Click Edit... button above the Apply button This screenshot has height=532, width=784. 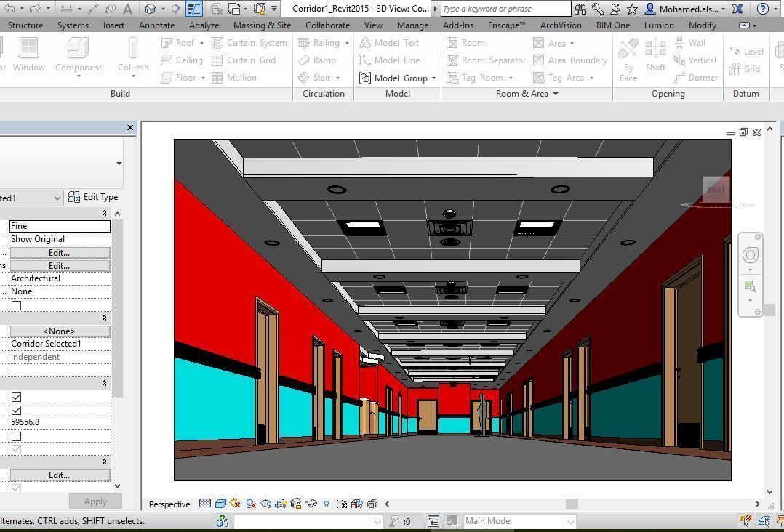(60, 475)
